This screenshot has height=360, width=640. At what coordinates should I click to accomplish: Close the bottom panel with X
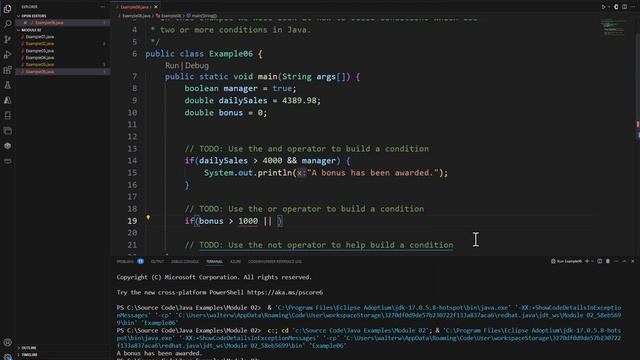coord(633,261)
